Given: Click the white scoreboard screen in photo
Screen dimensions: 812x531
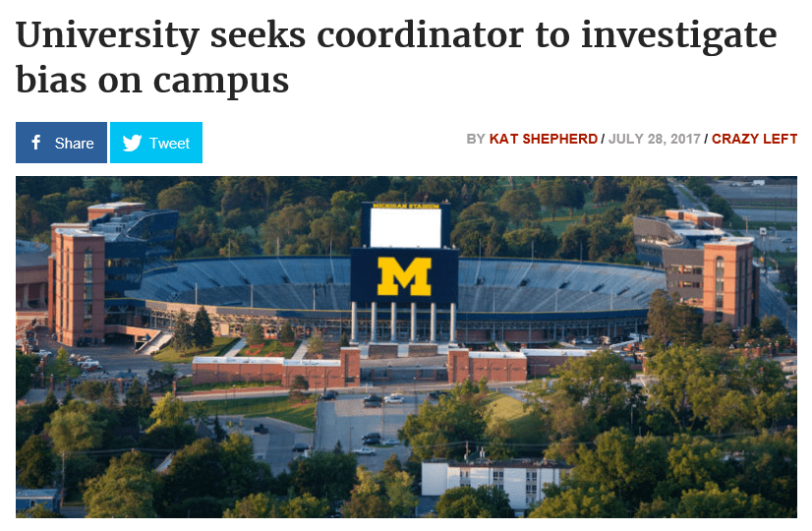Looking at the screenshot, I should 405,228.
